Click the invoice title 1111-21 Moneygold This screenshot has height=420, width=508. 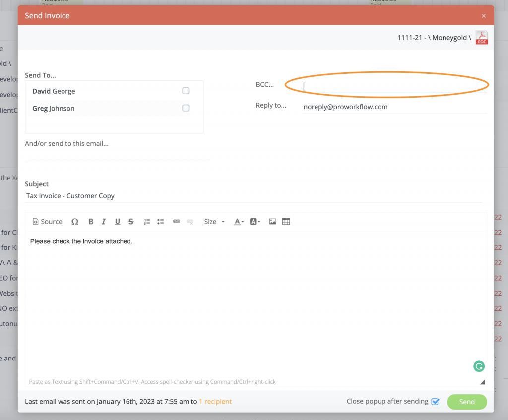click(x=434, y=38)
